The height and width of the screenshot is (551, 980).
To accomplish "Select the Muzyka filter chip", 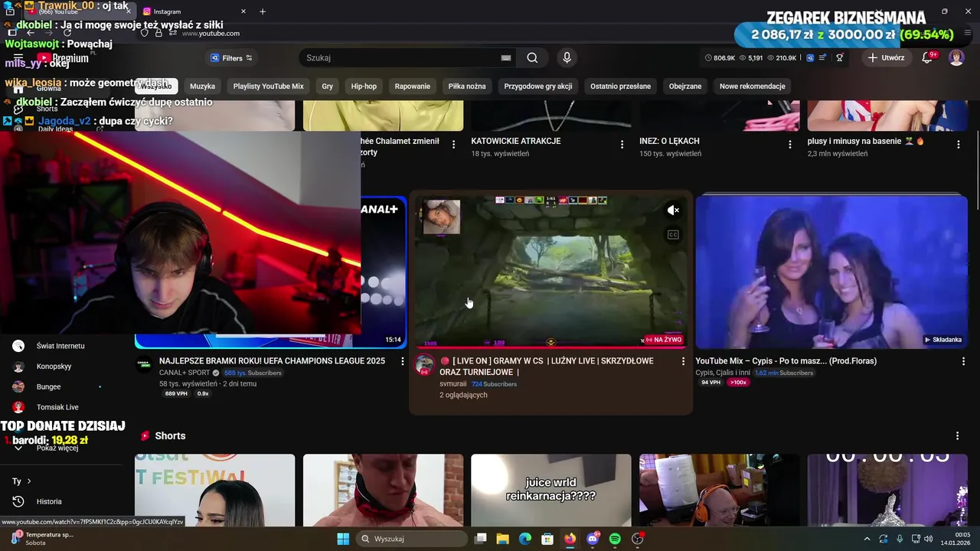I will [x=203, y=86].
